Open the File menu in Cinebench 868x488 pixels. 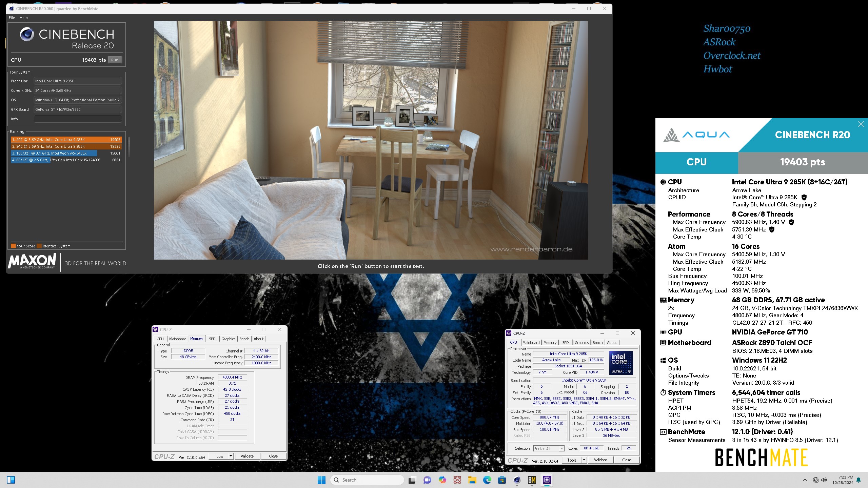point(12,18)
